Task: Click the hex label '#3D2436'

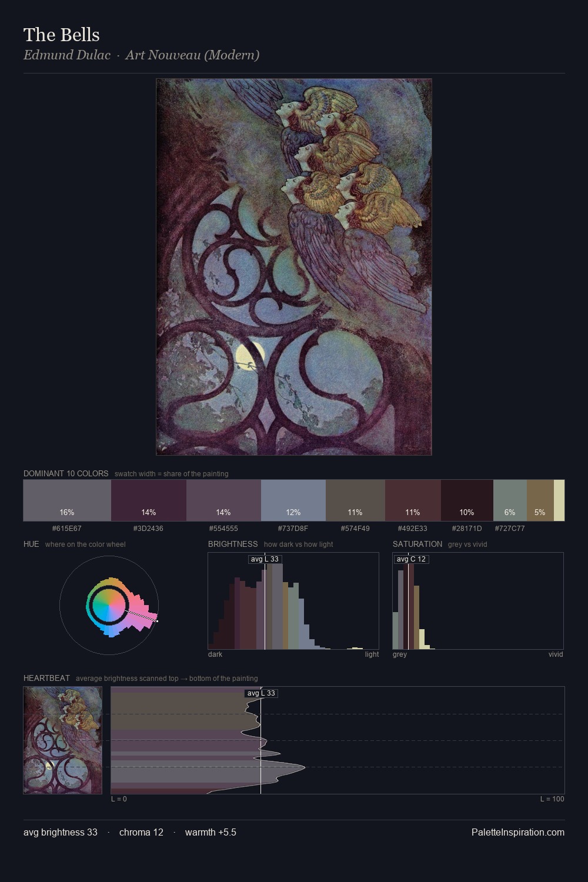Action: pyautogui.click(x=148, y=528)
